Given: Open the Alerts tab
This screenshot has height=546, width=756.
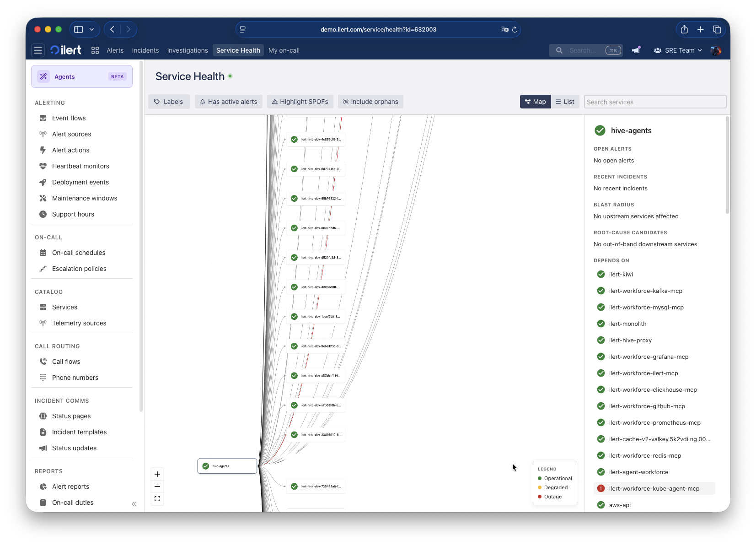Looking at the screenshot, I should pyautogui.click(x=115, y=50).
